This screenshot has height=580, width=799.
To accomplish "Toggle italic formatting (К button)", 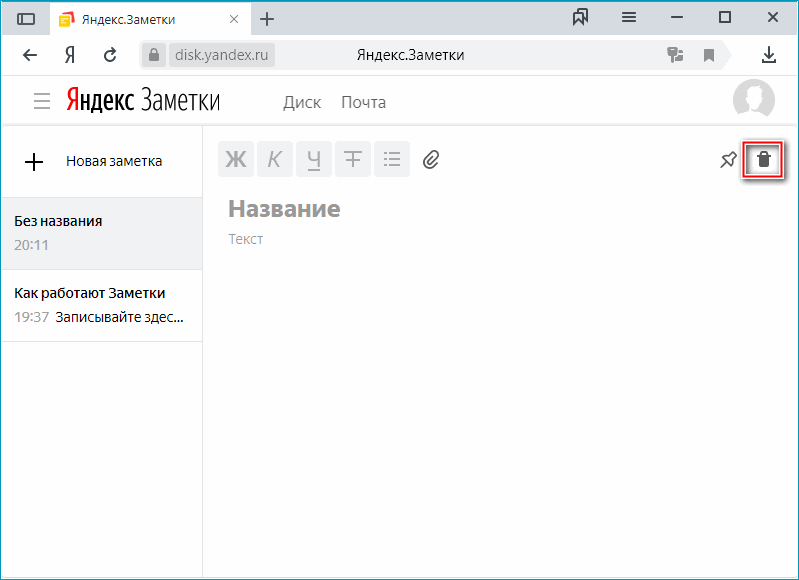I will (x=275, y=159).
